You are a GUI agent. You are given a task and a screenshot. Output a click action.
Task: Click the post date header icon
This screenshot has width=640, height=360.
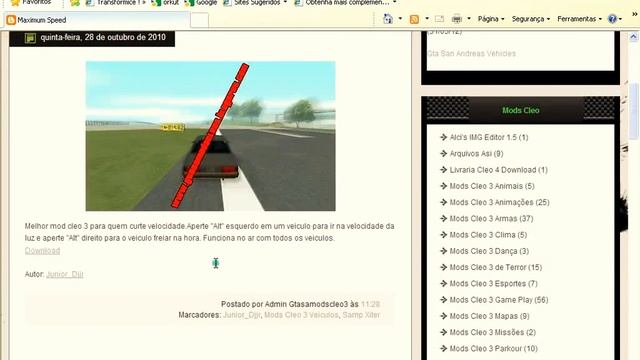point(30,38)
